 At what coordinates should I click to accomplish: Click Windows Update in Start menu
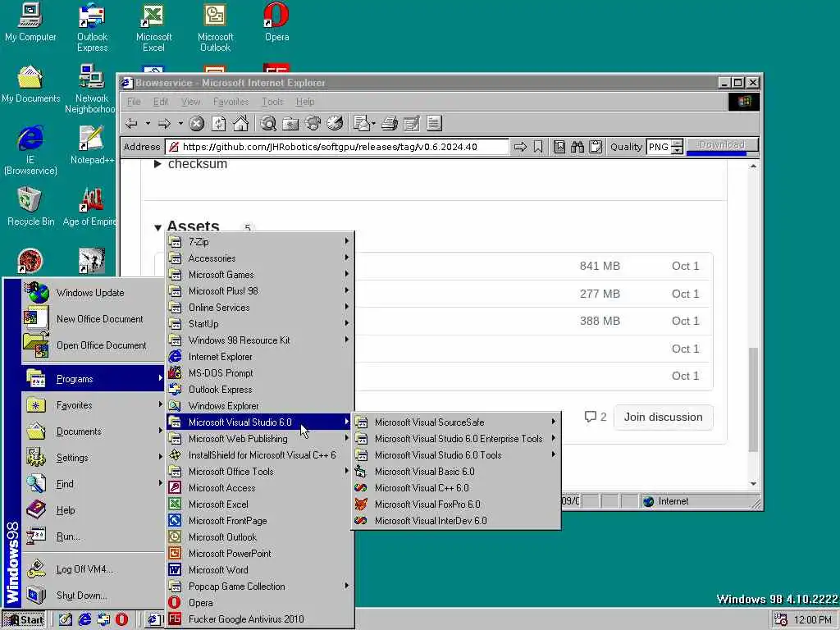click(94, 293)
